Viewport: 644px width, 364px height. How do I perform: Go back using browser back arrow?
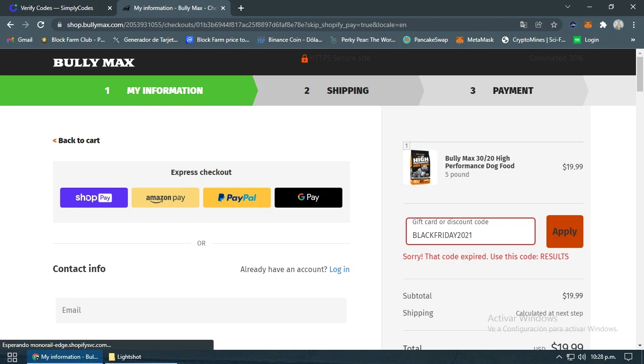(10, 25)
